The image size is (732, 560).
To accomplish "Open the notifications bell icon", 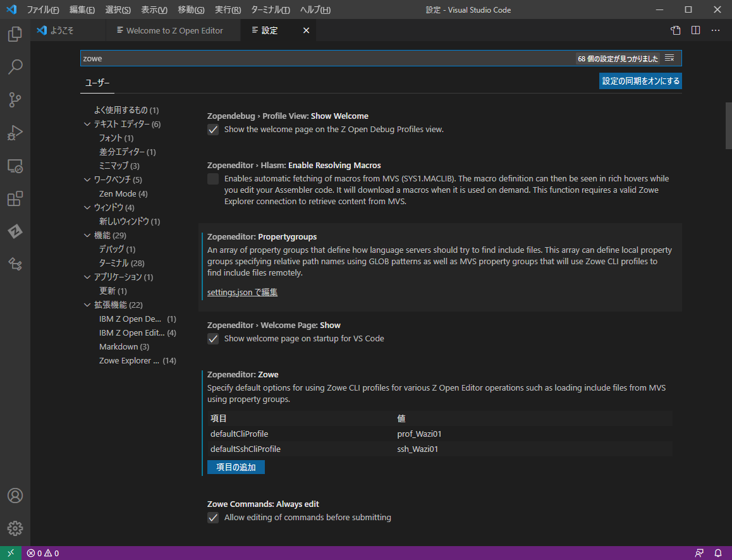I will point(718,554).
